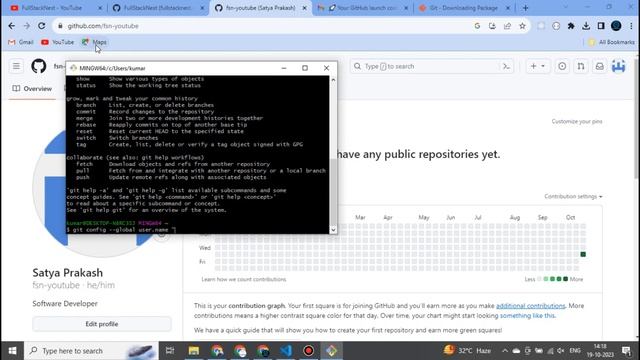Switch to Your GitHub launch code tab
640x360 pixels.
[362, 8]
